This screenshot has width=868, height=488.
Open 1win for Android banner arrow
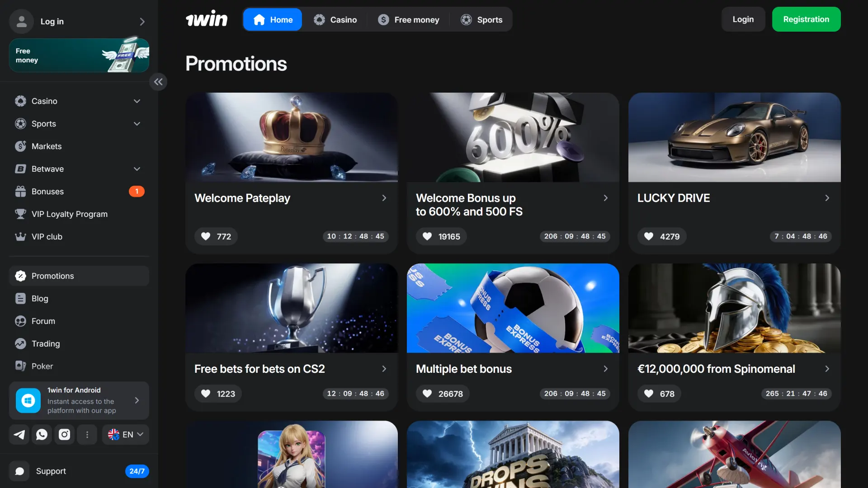[137, 400]
